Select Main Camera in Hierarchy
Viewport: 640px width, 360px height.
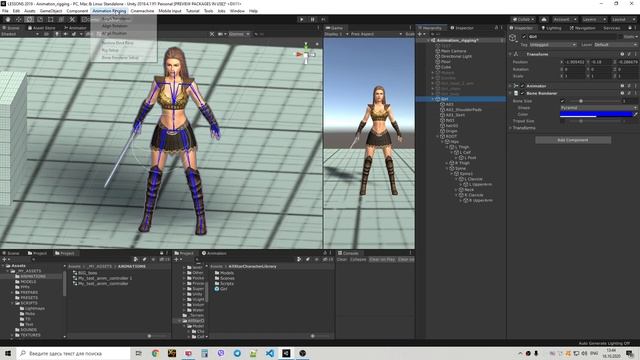click(x=453, y=51)
